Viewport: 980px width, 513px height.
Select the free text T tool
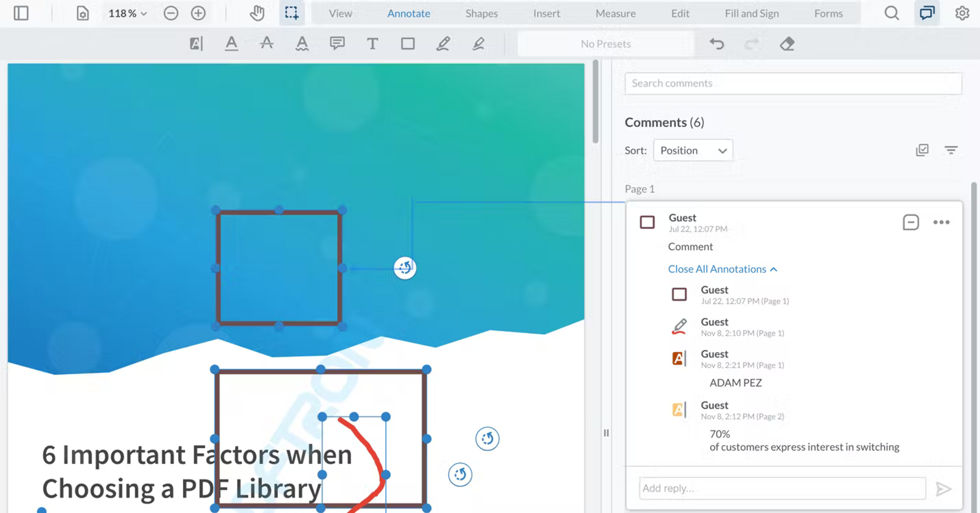(x=372, y=44)
